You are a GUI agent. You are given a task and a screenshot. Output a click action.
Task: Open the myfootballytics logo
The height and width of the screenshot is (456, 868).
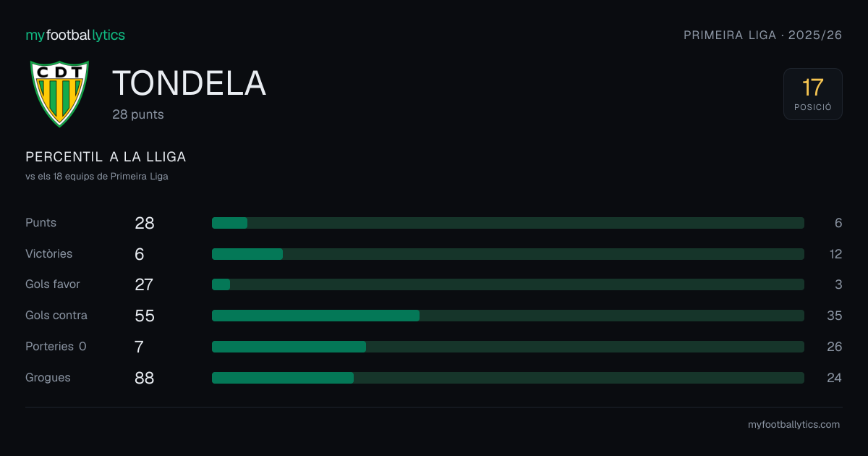coord(75,35)
